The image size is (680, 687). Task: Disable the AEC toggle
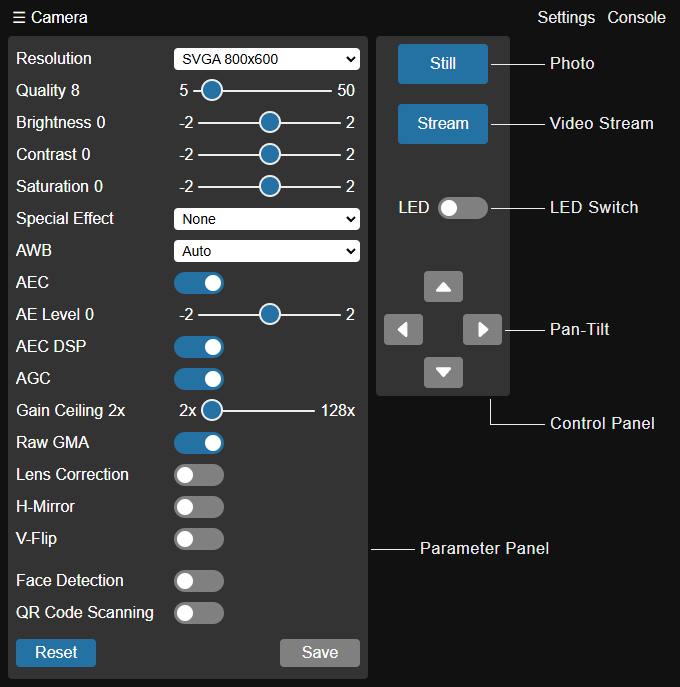(199, 283)
